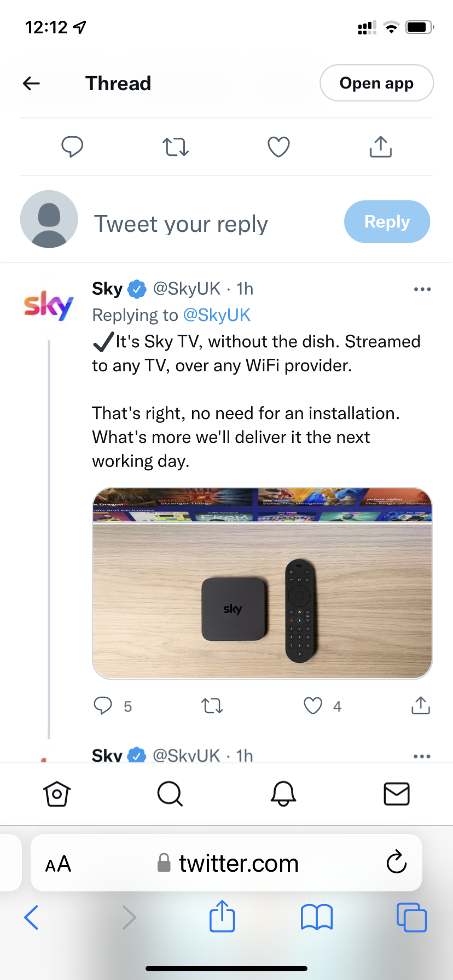Like Sky's tweet with the heart icon
The width and height of the screenshot is (453, 980).
[x=312, y=705]
